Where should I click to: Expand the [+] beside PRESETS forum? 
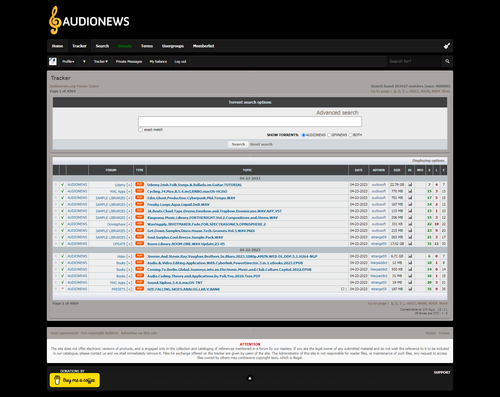129,289
